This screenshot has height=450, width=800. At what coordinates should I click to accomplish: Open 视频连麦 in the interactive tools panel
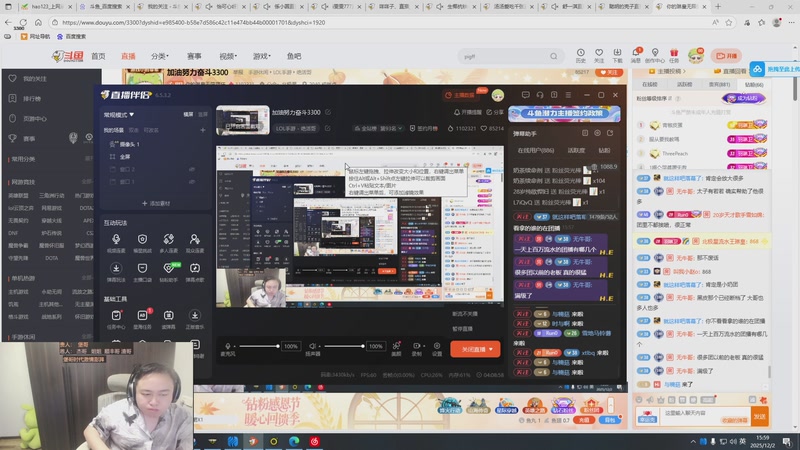116,242
